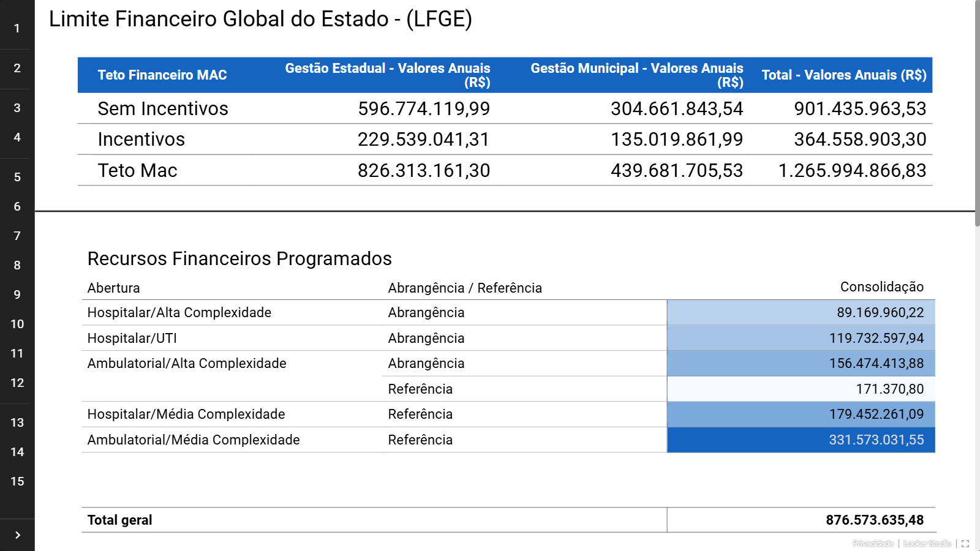
Task: Click the Total - Valores Anuais header
Action: click(x=843, y=75)
